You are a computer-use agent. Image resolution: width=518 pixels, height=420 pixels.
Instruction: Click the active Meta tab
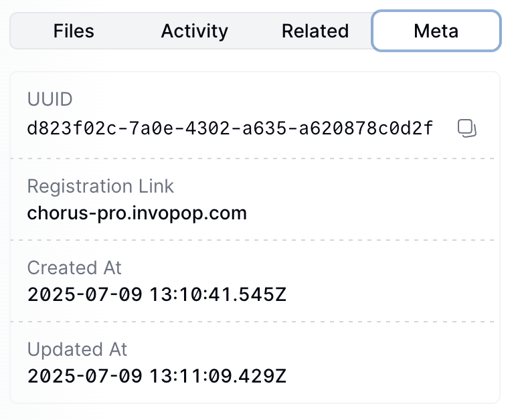436,31
